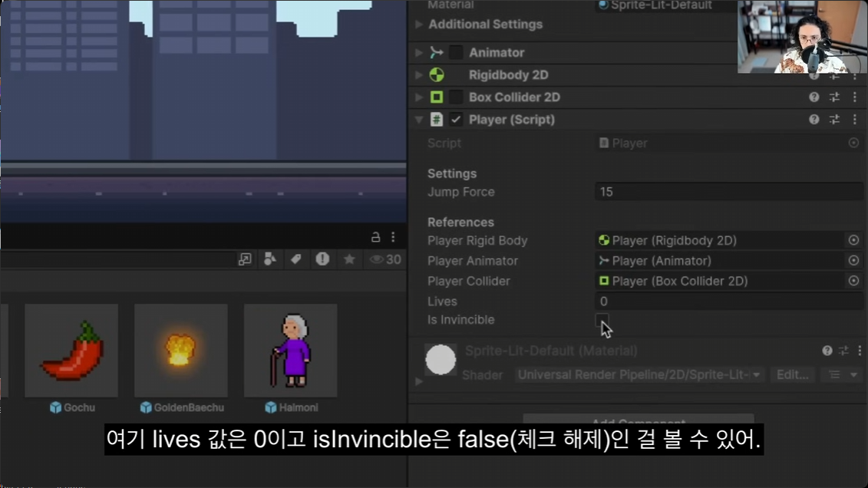Viewport: 868px width, 488px height.
Task: Click the Player script hash icon
Action: [x=437, y=120]
